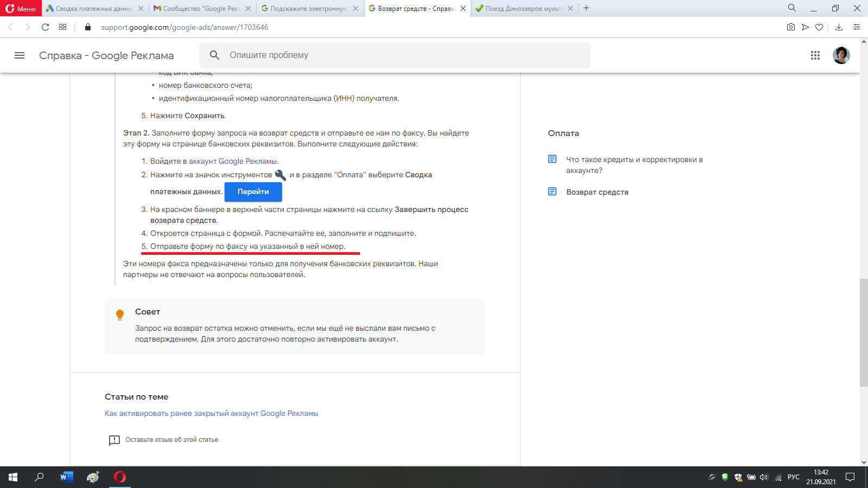The width and height of the screenshot is (868, 488).
Task: Close the Сообщество Google Реклама tab
Action: click(x=248, y=9)
